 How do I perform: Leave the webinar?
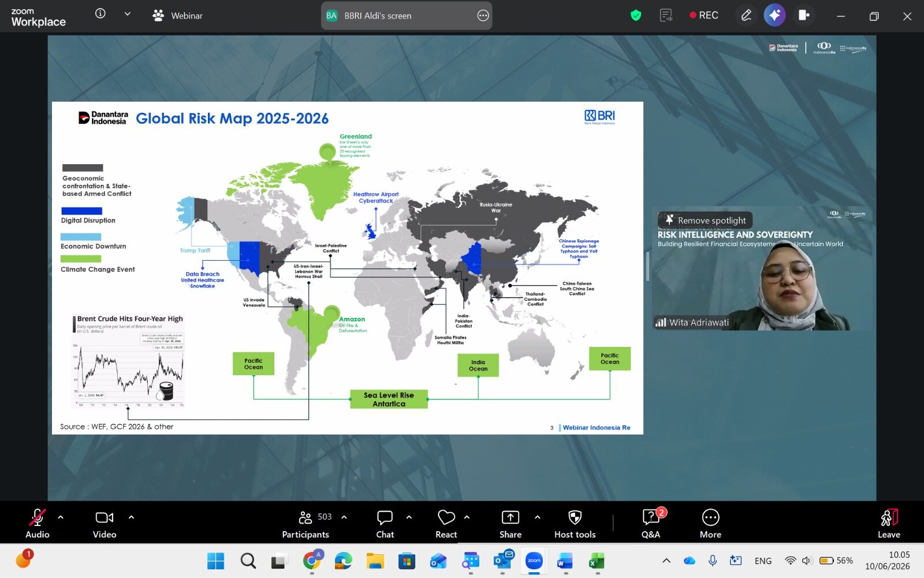pyautogui.click(x=889, y=524)
